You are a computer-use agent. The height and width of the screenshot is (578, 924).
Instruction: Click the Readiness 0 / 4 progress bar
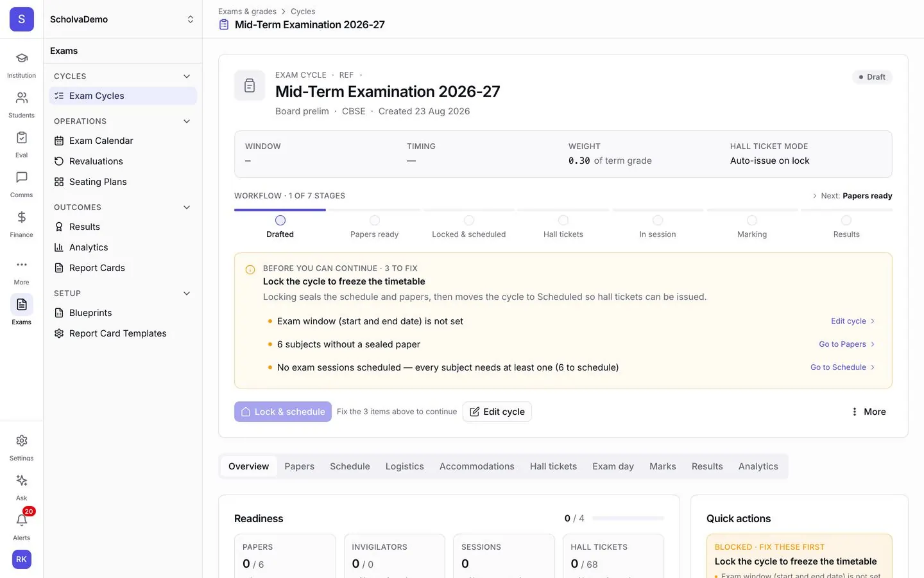coord(628,518)
